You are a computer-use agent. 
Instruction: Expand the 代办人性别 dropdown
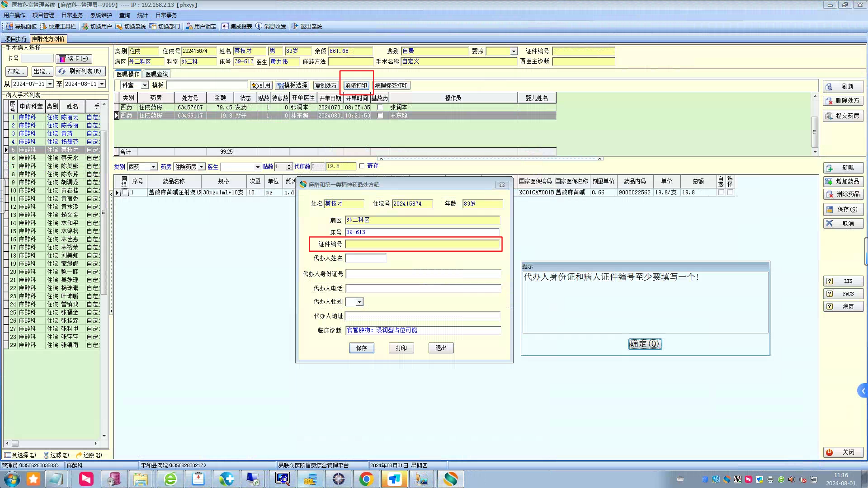(359, 302)
